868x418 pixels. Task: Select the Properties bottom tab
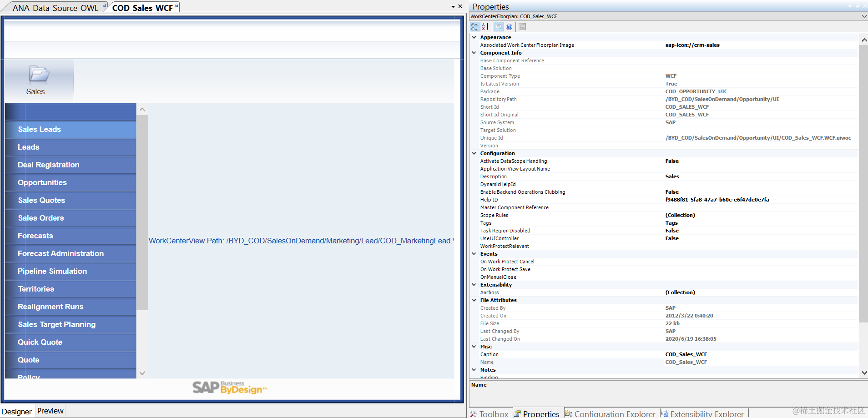537,413
